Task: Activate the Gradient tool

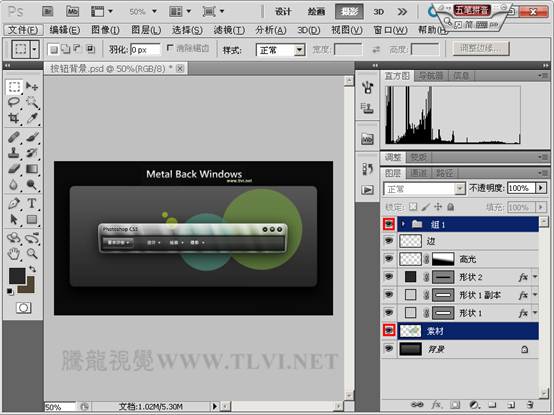Action: (x=32, y=169)
